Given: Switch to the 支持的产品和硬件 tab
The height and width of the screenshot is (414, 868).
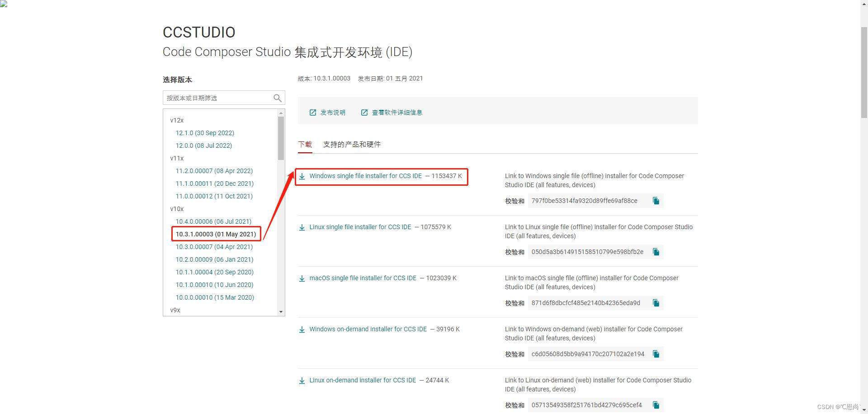Looking at the screenshot, I should click(x=352, y=144).
